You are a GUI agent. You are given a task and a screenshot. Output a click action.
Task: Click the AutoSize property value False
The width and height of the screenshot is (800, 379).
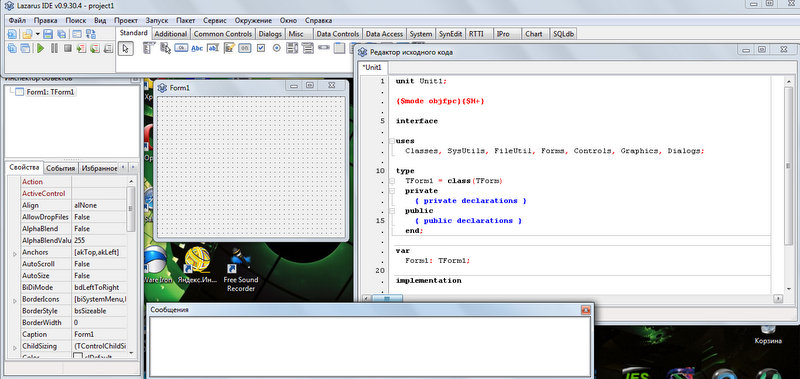[99, 276]
